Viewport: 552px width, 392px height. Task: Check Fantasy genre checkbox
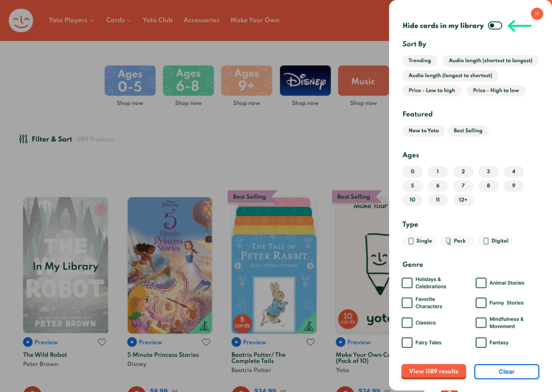(x=481, y=342)
